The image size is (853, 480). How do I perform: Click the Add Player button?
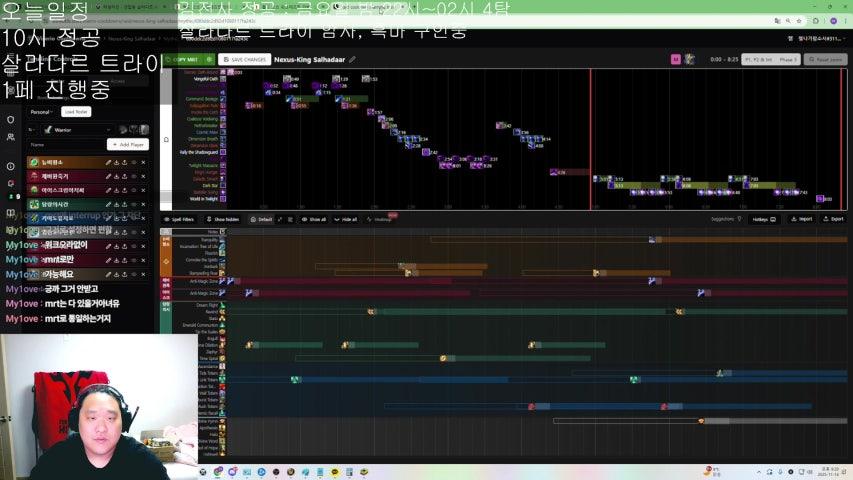point(127,144)
